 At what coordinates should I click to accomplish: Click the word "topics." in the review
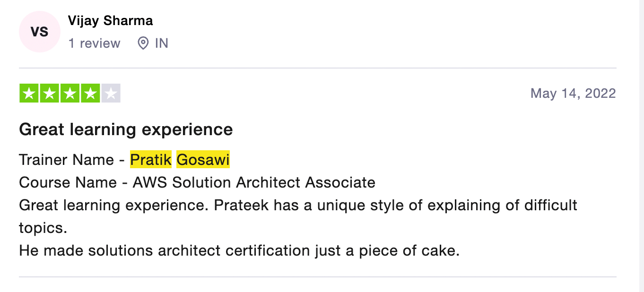43,228
